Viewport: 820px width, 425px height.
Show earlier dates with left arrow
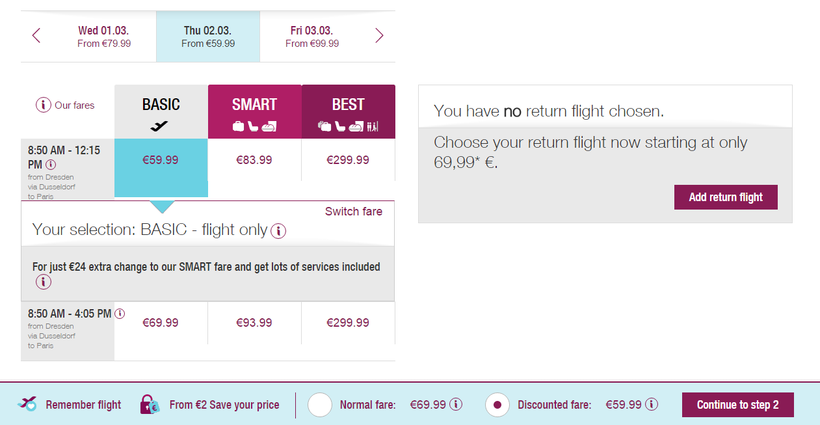coord(37,36)
